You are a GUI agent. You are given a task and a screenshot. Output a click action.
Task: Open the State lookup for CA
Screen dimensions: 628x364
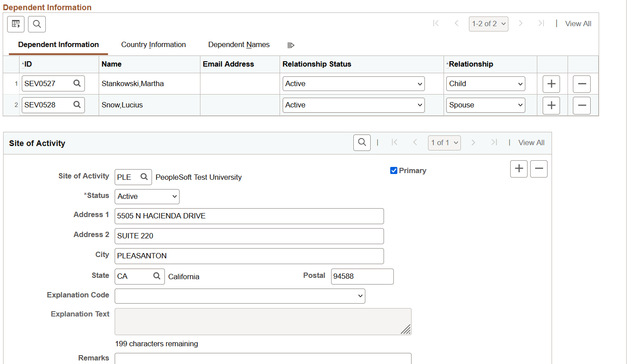pyautogui.click(x=157, y=276)
